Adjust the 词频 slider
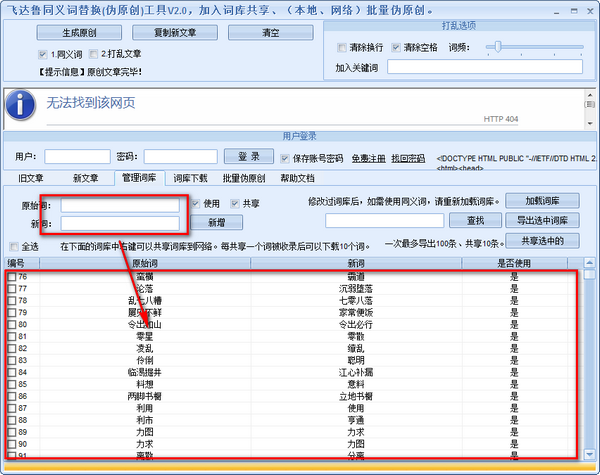 [497, 47]
